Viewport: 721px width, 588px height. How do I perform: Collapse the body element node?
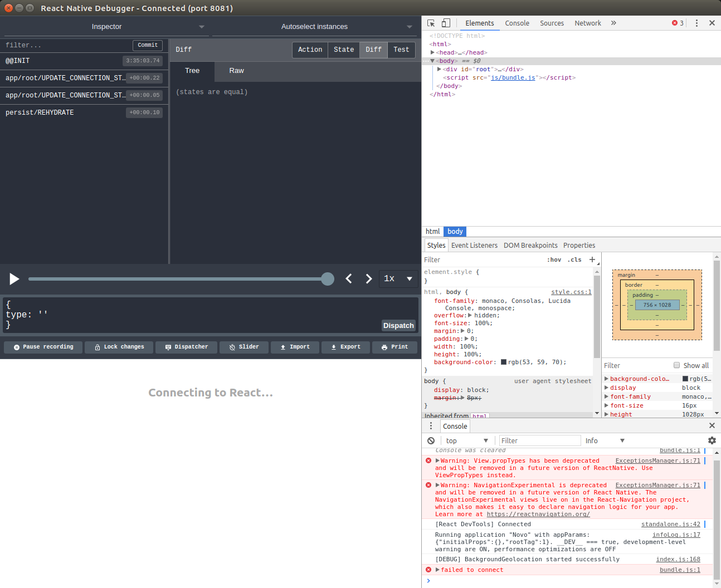pyautogui.click(x=432, y=61)
